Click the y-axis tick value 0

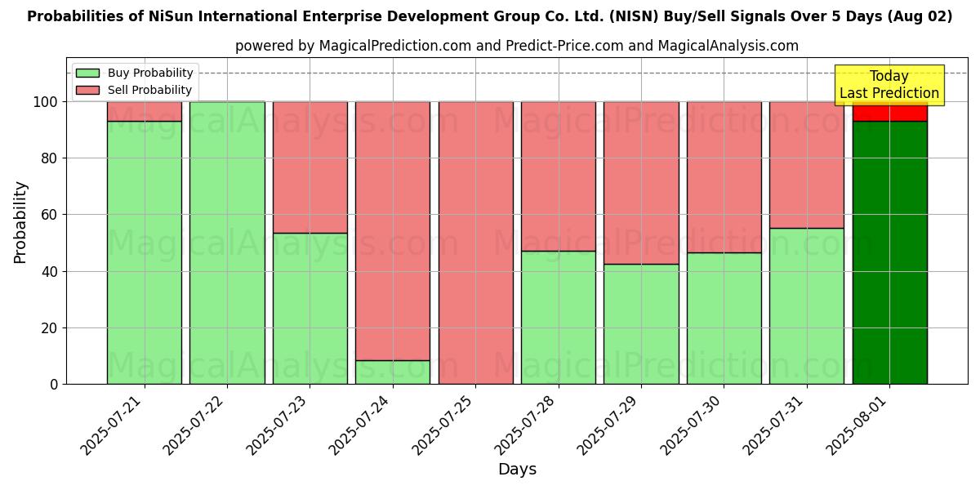(54, 385)
